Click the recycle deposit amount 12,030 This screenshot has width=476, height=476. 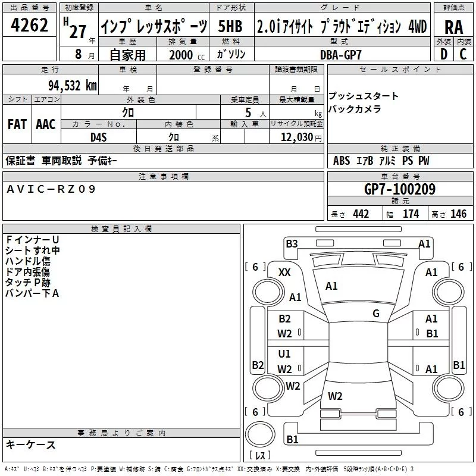296,137
